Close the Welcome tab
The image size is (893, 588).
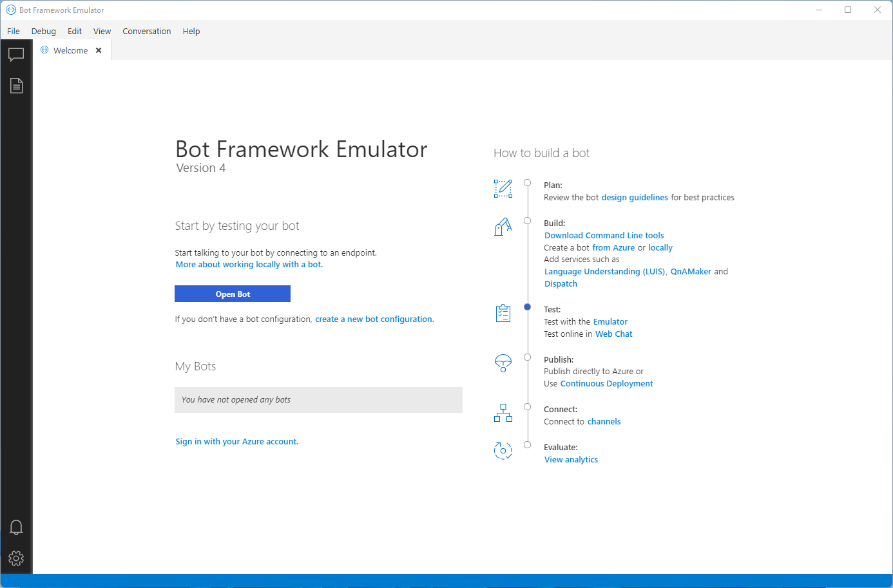click(x=99, y=50)
